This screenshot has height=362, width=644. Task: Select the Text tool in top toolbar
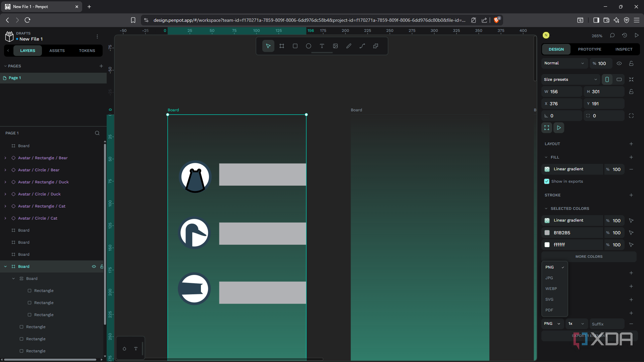pyautogui.click(x=322, y=46)
